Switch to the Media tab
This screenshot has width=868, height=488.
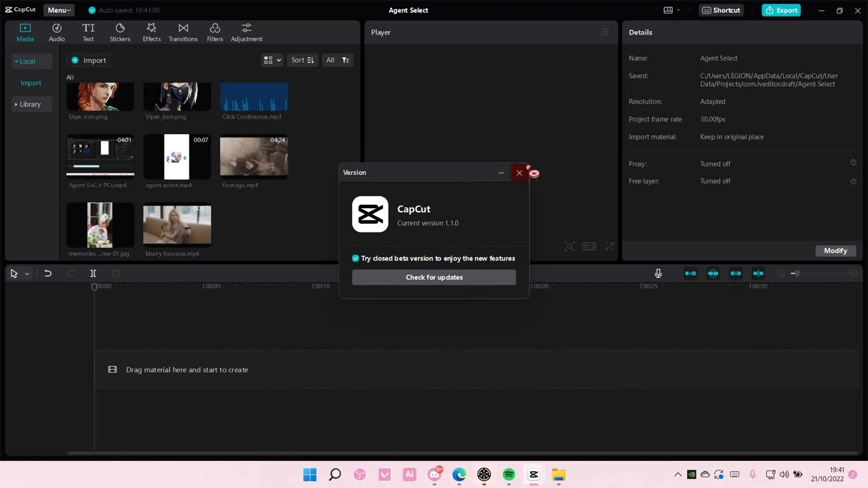(x=25, y=32)
